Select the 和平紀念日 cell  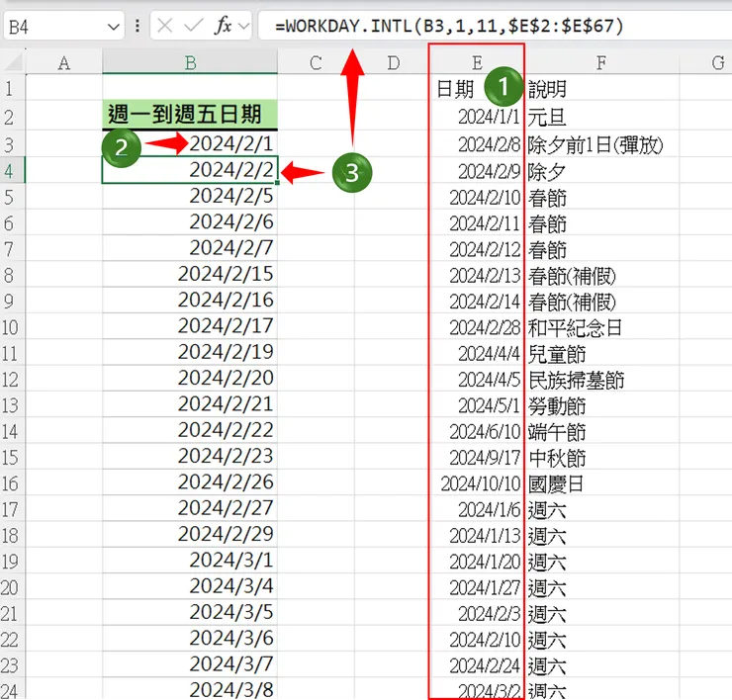601,327
